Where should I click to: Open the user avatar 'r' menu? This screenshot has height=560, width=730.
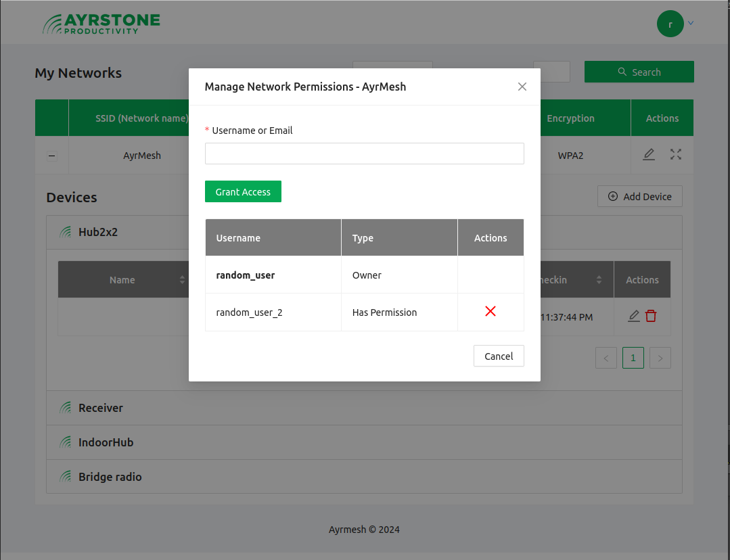(670, 24)
